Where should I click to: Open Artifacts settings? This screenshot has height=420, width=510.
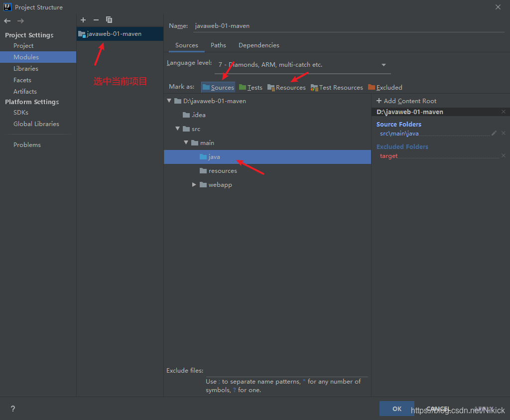click(x=25, y=91)
